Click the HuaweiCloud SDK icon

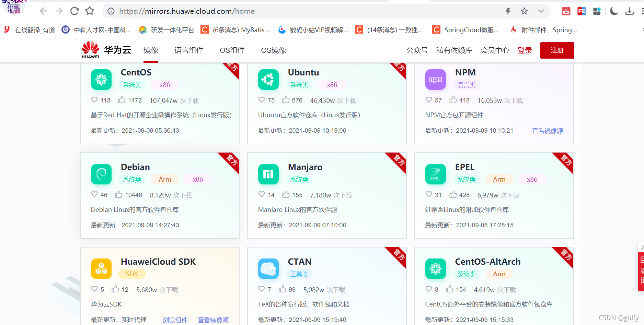tap(101, 269)
